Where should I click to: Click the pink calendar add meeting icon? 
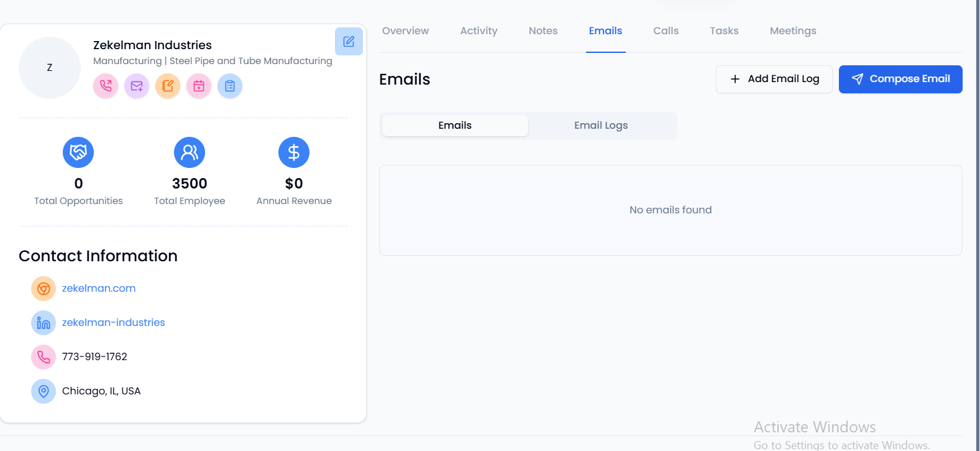click(199, 86)
